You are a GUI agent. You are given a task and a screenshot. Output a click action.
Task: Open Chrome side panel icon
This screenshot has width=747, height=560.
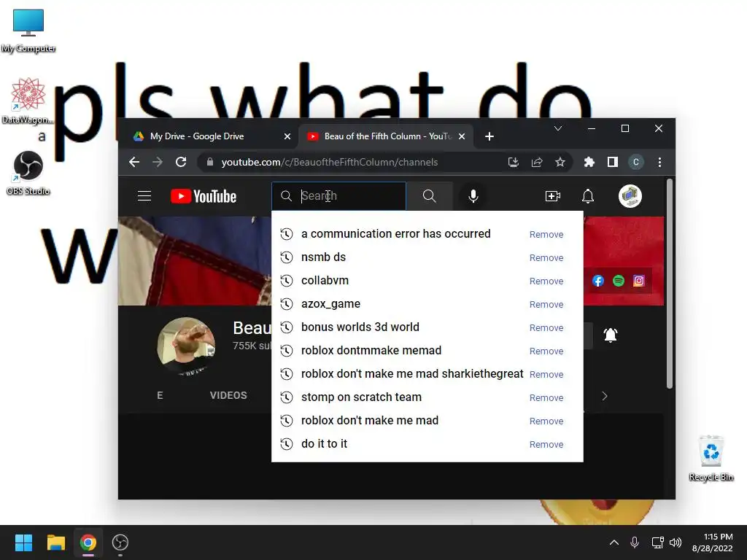point(613,162)
